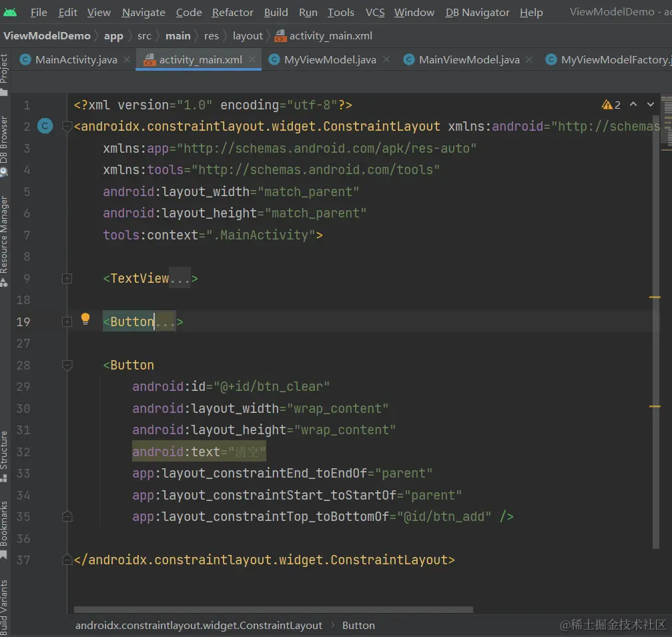Image resolution: width=672 pixels, height=637 pixels.
Task: Jump to previous highlighted error arrow
Action: (x=633, y=105)
